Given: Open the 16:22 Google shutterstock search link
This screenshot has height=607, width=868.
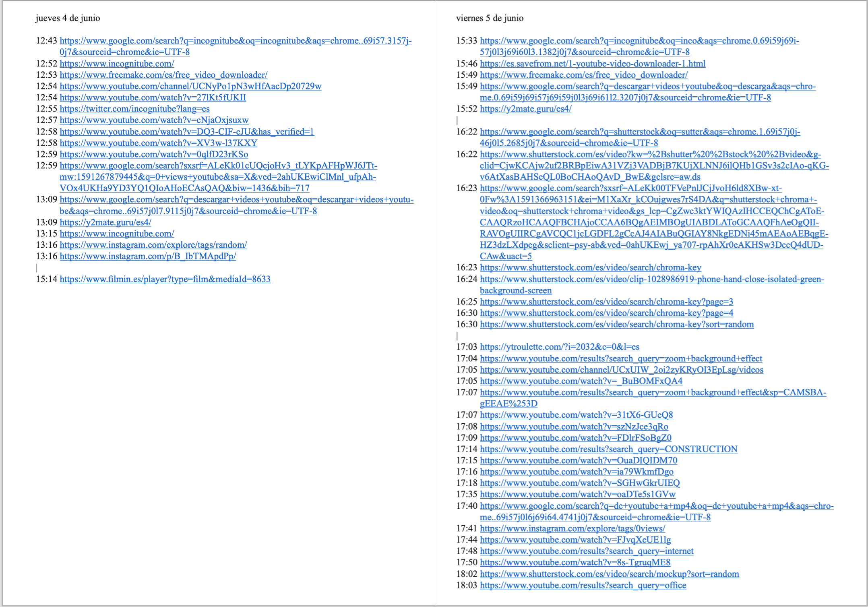Looking at the screenshot, I should 640,137.
